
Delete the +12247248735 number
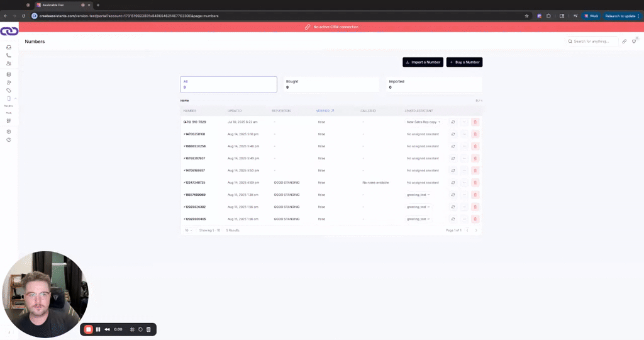pyautogui.click(x=475, y=183)
